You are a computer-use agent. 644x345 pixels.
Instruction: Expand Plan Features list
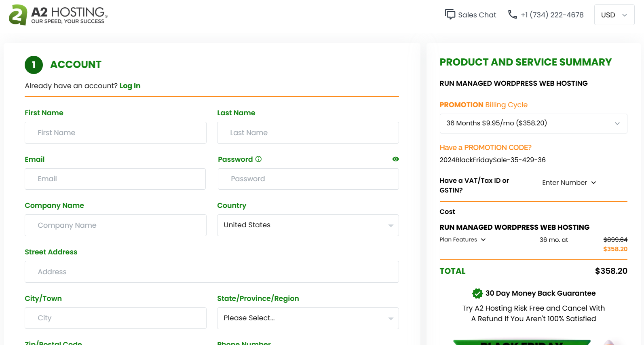point(462,240)
